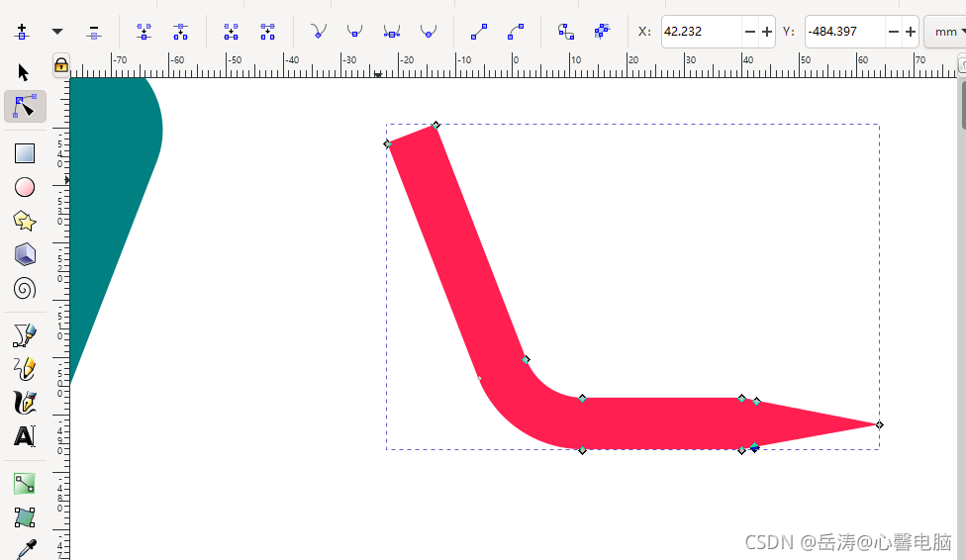
Task: Make selected nodes corner (cusp)
Action: (319, 32)
